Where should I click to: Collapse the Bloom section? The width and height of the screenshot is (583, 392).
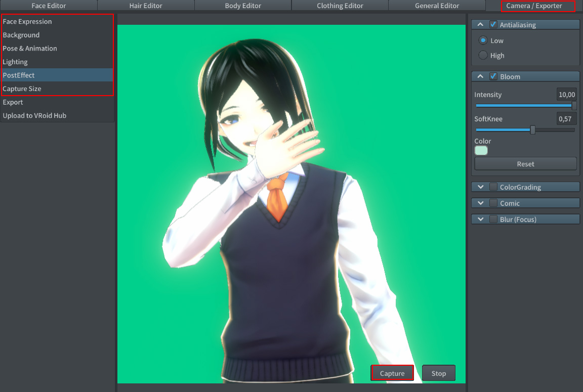(480, 76)
